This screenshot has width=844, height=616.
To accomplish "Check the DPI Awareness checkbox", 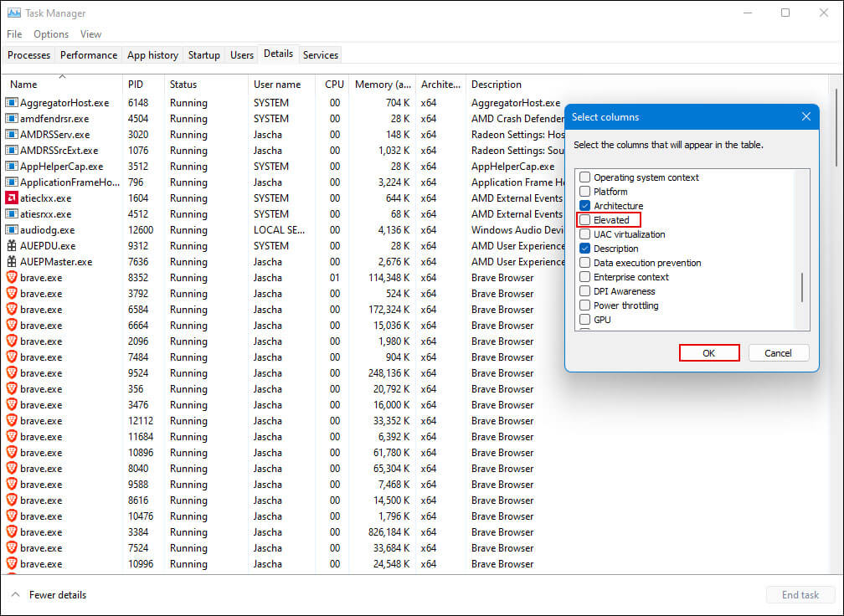I will (x=584, y=291).
